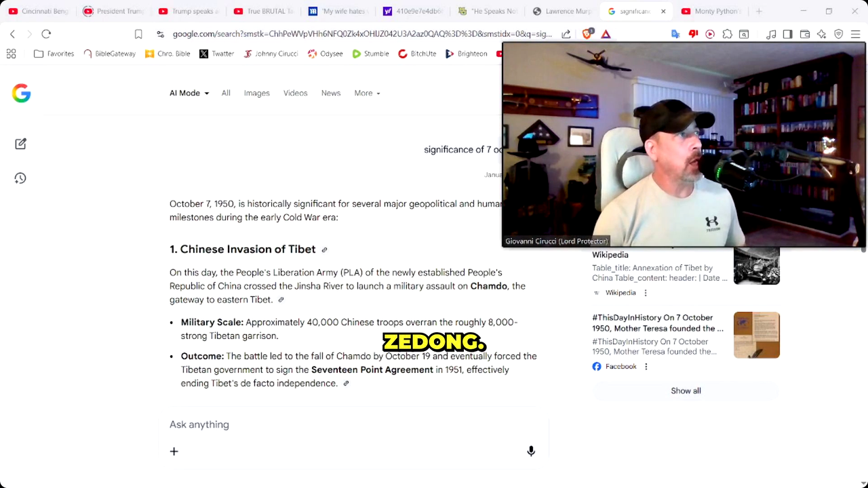The image size is (868, 488).
Task: Click the plus attach icon
Action: [x=174, y=451]
